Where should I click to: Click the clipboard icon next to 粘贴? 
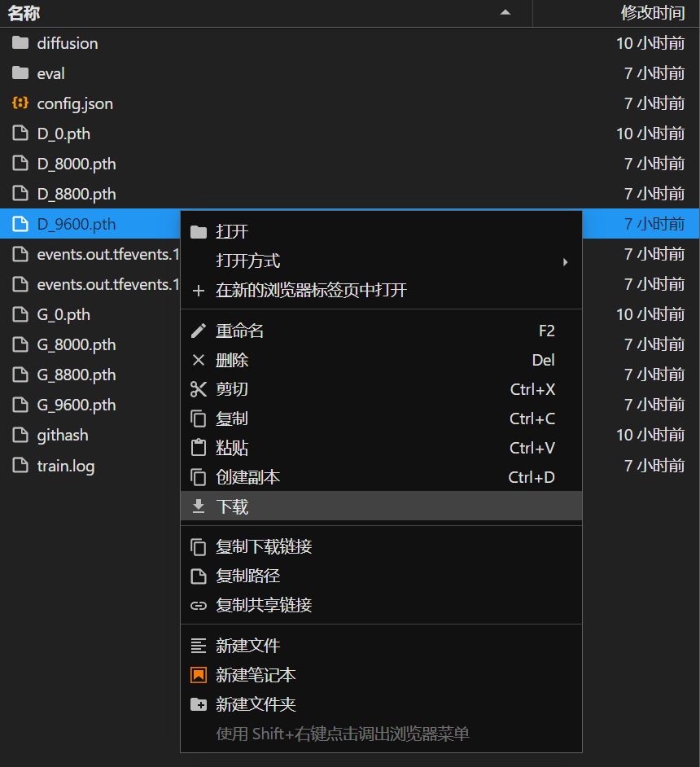pyautogui.click(x=199, y=448)
